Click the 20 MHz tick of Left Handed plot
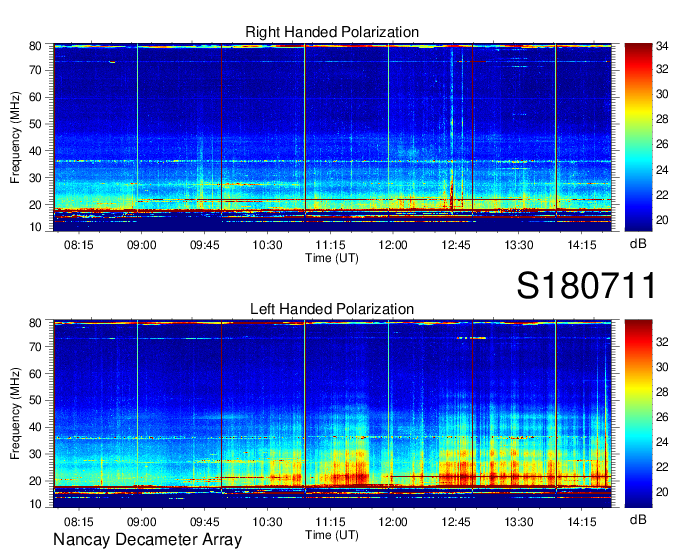This screenshot has width=680, height=552. point(35,481)
